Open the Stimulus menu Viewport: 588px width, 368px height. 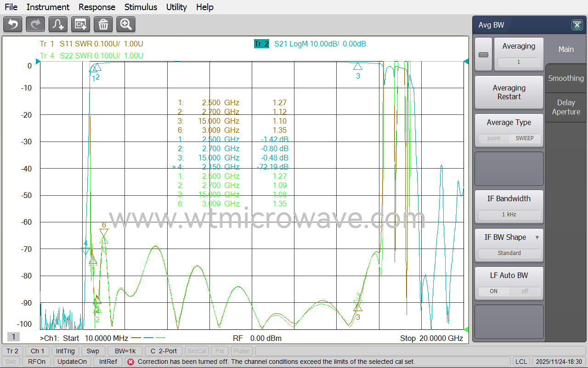tap(141, 7)
